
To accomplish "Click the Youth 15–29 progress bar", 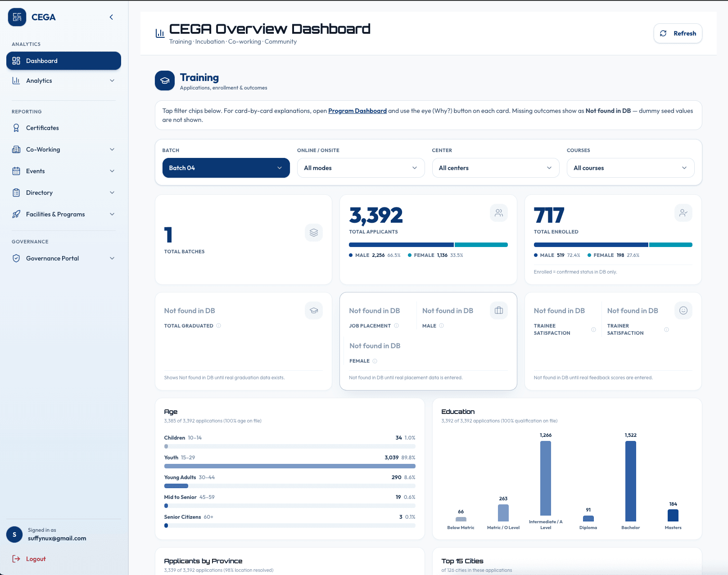I will pos(290,466).
